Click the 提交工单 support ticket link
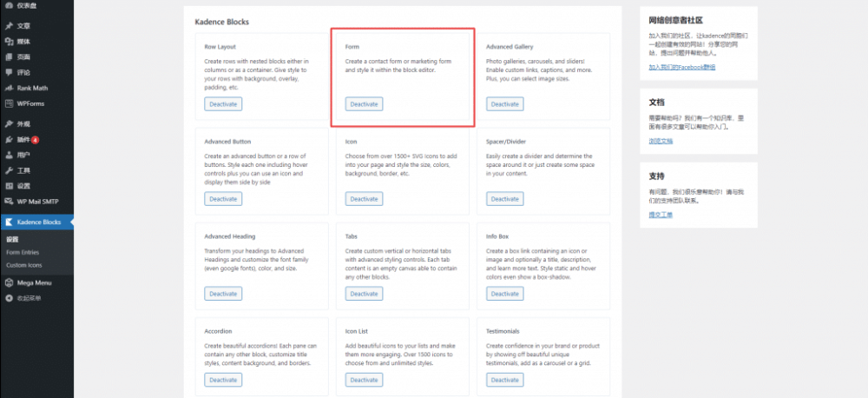868x398 pixels. coord(660,214)
